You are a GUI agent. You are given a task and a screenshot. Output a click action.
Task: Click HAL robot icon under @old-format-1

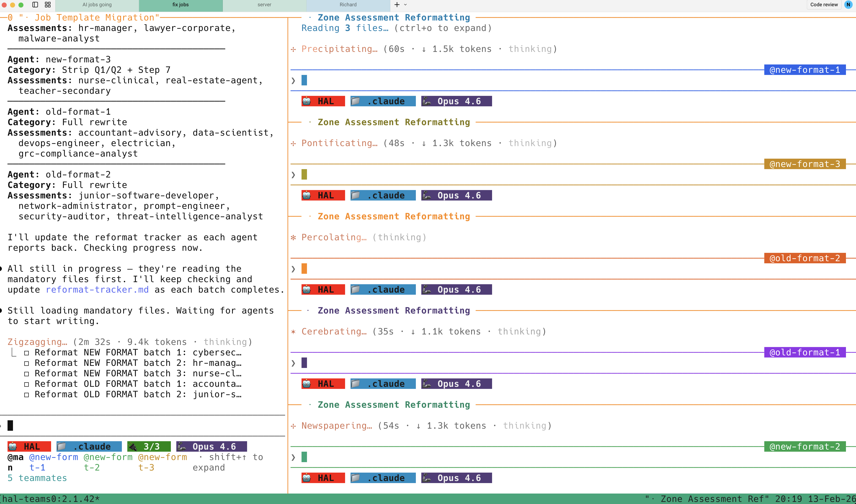307,384
